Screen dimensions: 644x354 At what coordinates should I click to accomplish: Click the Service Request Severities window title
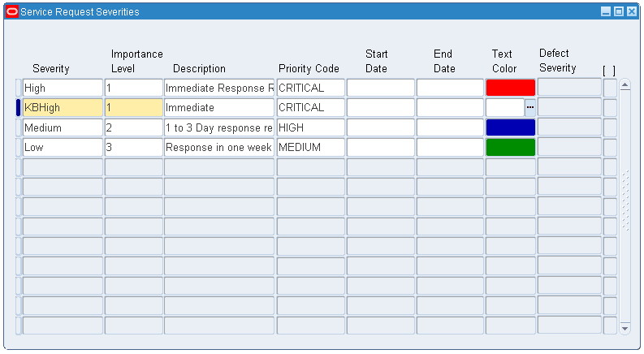tap(80, 12)
